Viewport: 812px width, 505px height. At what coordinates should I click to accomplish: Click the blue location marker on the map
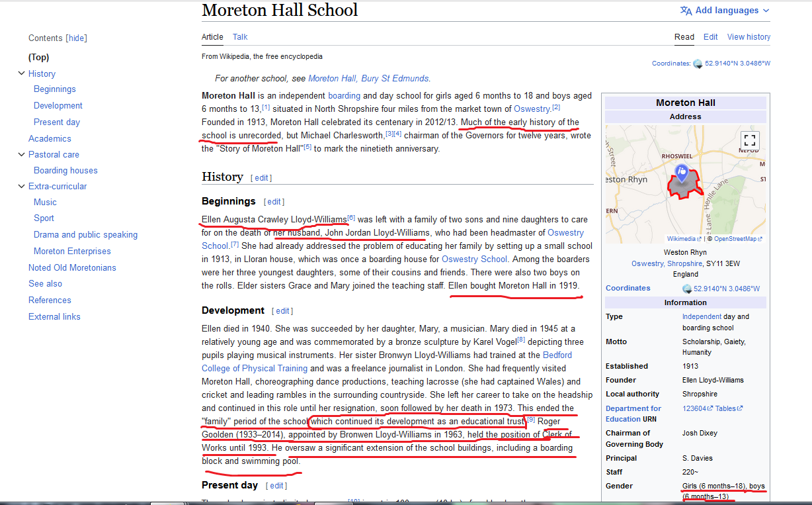[x=681, y=174]
